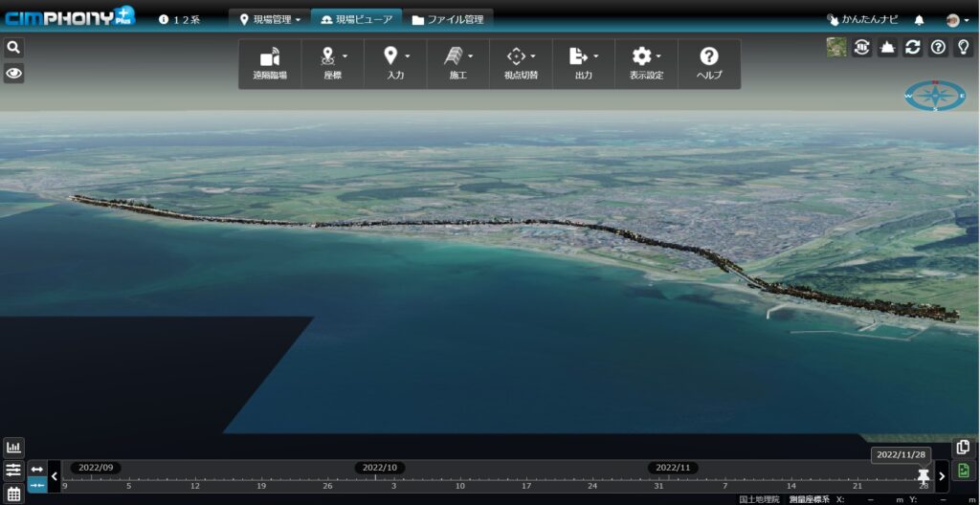
Task: Open the user avatar dropdown
Action: coord(956,19)
